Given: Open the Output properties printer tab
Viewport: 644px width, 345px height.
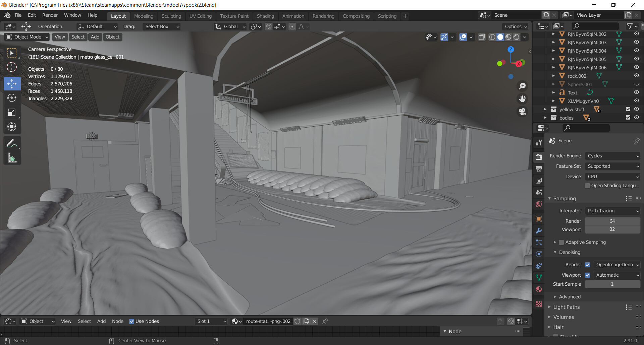Looking at the screenshot, I should tap(539, 169).
